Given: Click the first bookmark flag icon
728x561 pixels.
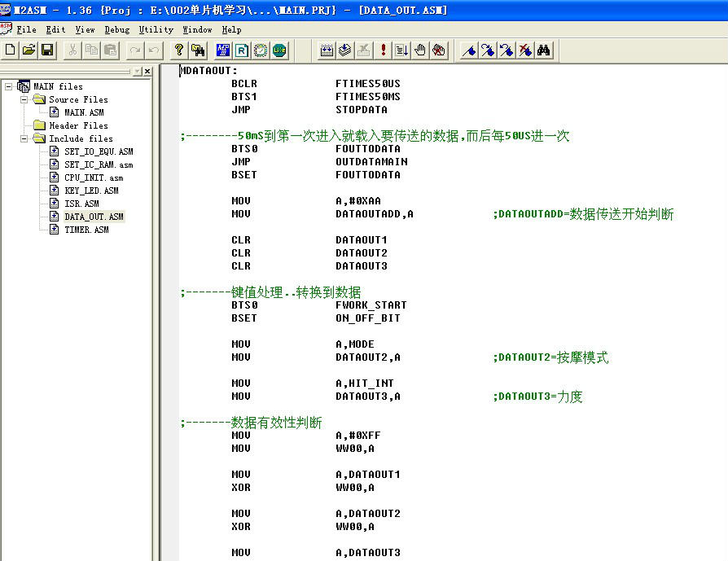Looking at the screenshot, I should click(x=469, y=50).
